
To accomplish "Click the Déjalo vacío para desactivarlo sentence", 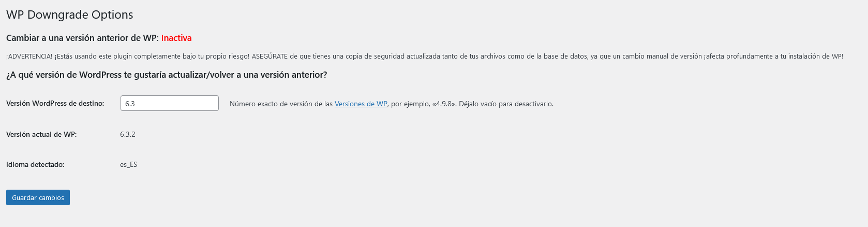I will coord(506,104).
